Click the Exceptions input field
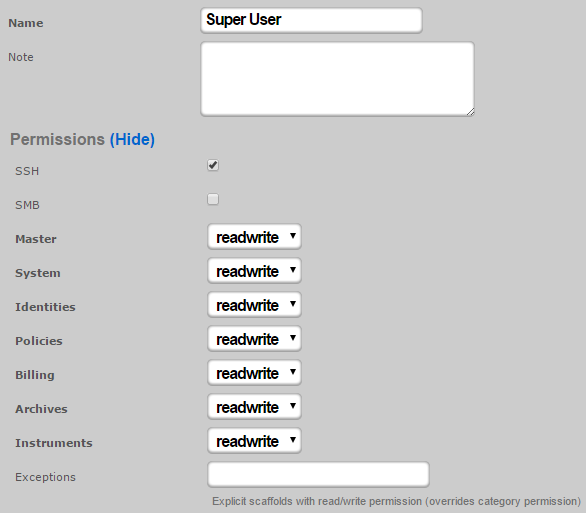This screenshot has width=586, height=513. coord(318,475)
